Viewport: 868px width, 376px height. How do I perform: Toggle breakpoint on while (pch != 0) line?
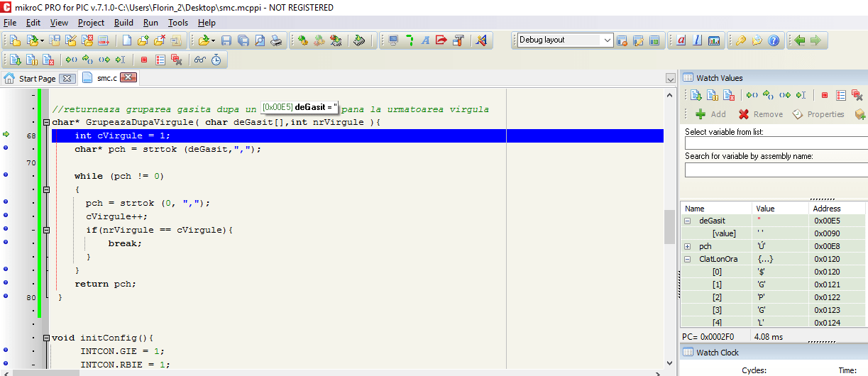coord(6,175)
